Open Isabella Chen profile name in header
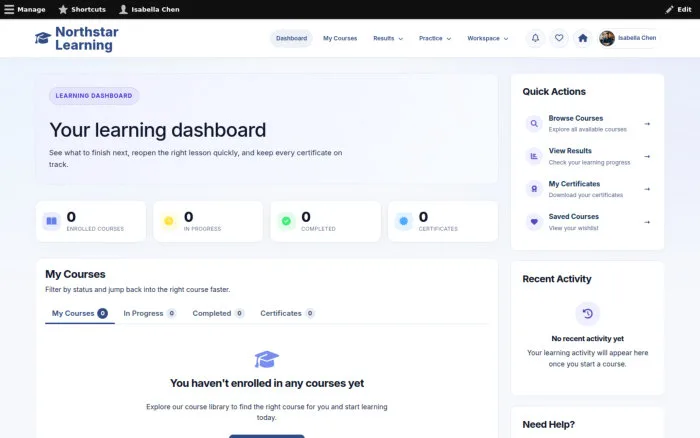Screen dimensions: 700x438 pos(637,38)
